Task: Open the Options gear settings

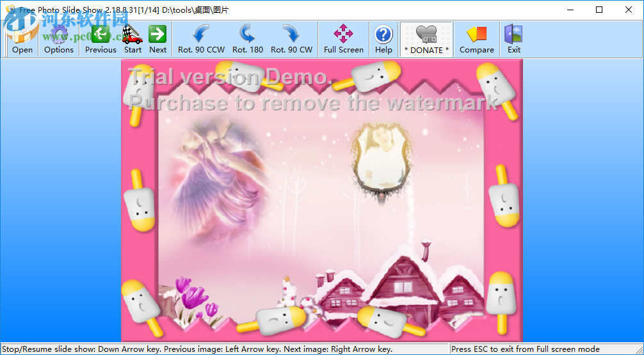Action: 59,40
